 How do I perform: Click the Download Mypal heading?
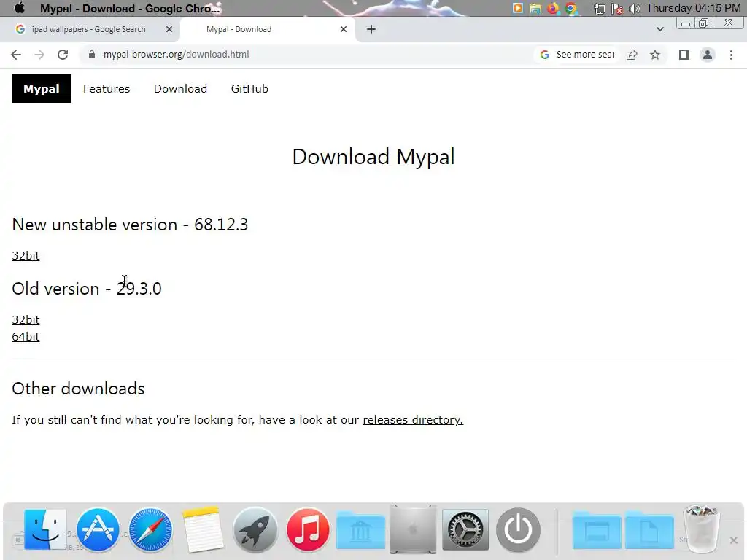coord(373,157)
